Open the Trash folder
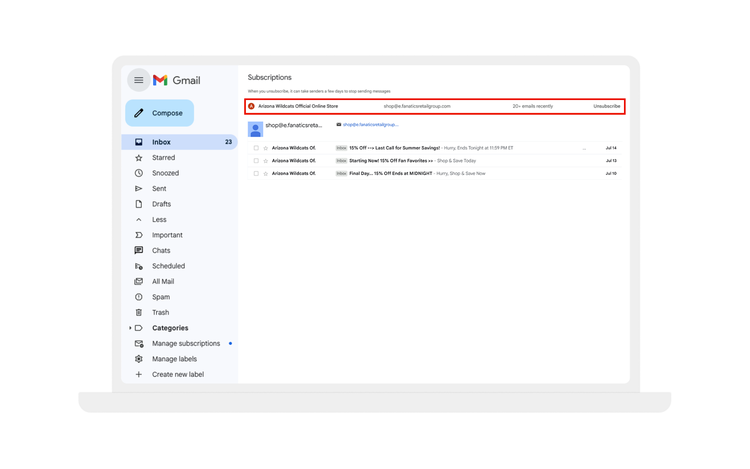 (x=160, y=313)
